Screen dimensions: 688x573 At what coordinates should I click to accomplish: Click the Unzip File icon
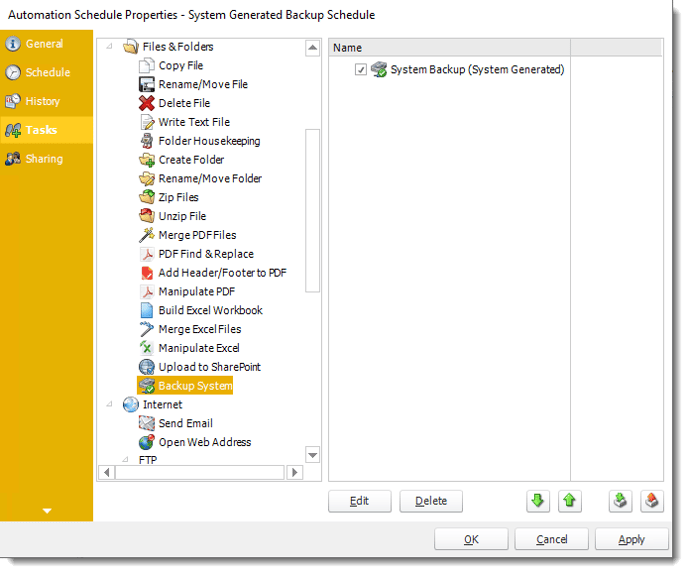click(147, 216)
